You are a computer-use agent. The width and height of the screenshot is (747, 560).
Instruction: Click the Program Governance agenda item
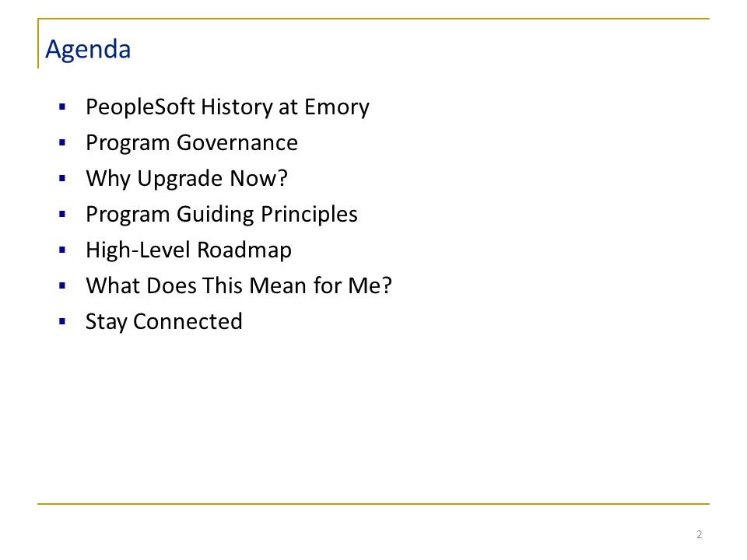coord(191,143)
